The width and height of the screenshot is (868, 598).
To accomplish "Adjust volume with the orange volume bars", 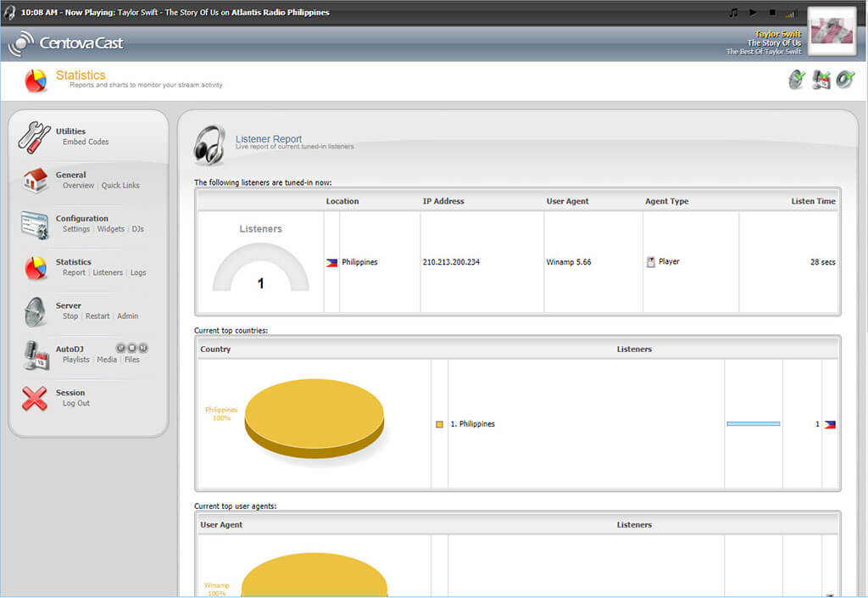I will tap(791, 14).
